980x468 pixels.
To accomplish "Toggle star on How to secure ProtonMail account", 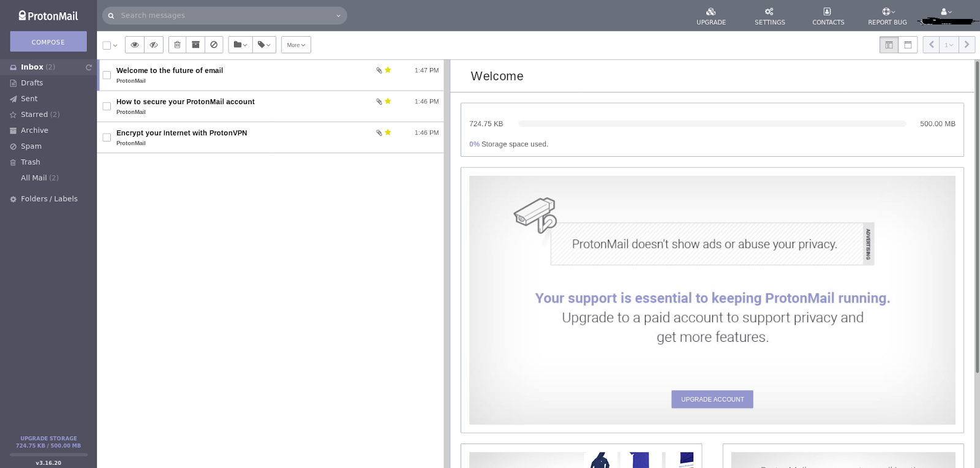I will click(388, 101).
